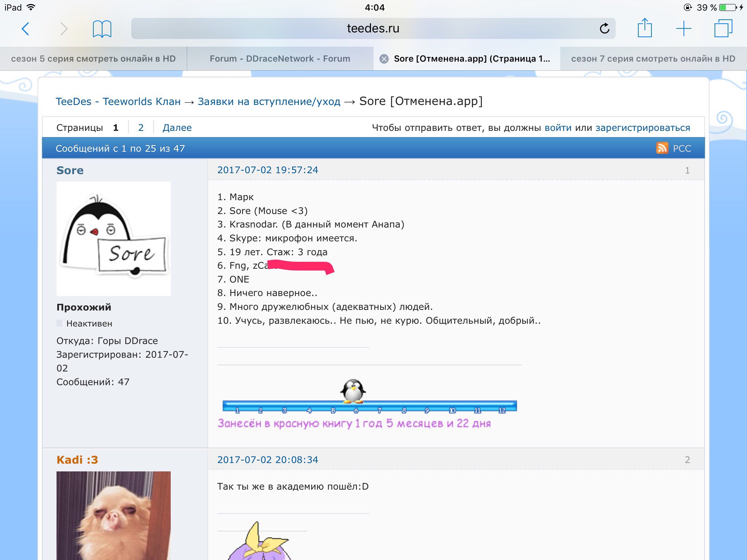The height and width of the screenshot is (560, 747).
Task: Go to page 2 of thread
Action: point(141,128)
